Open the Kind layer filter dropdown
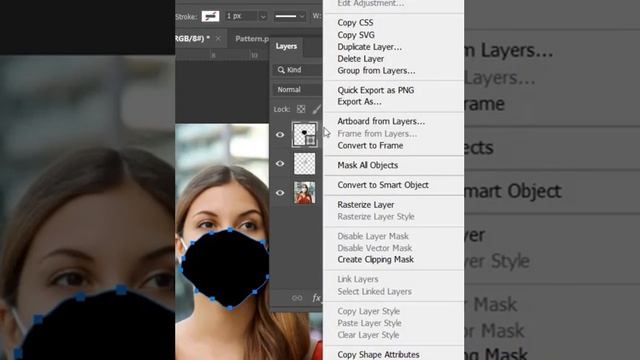 coord(297,70)
